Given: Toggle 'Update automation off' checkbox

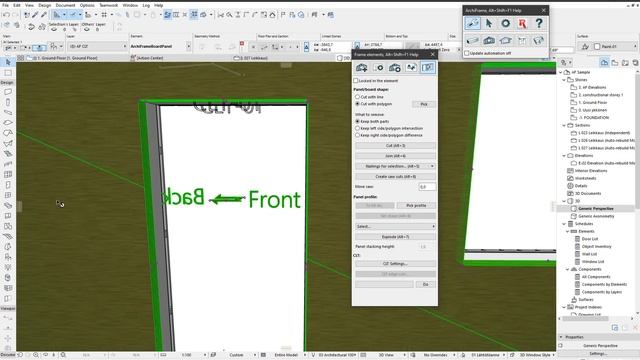Looking at the screenshot, I should [x=467, y=53].
